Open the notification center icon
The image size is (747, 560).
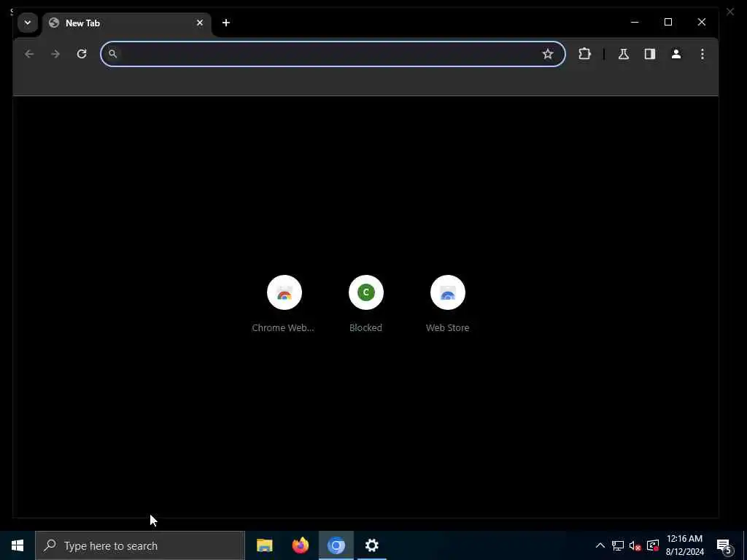coord(724,546)
